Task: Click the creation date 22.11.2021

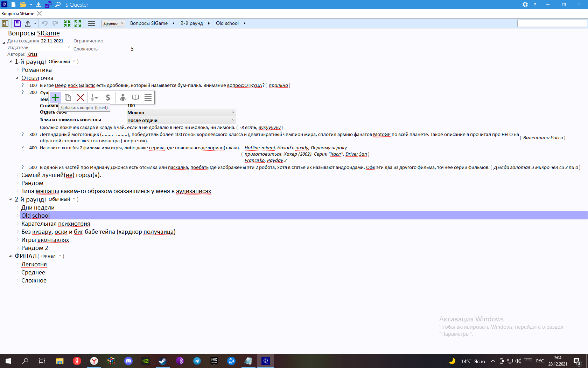Action: (x=52, y=41)
